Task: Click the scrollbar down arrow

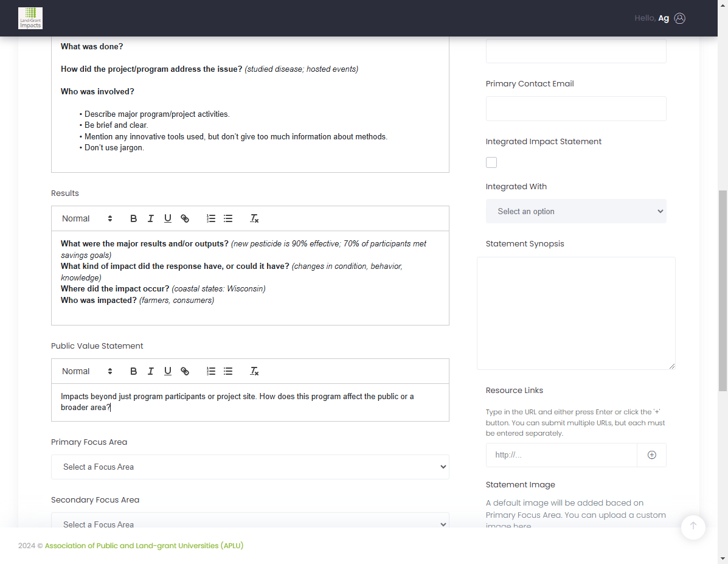Action: coord(723,559)
